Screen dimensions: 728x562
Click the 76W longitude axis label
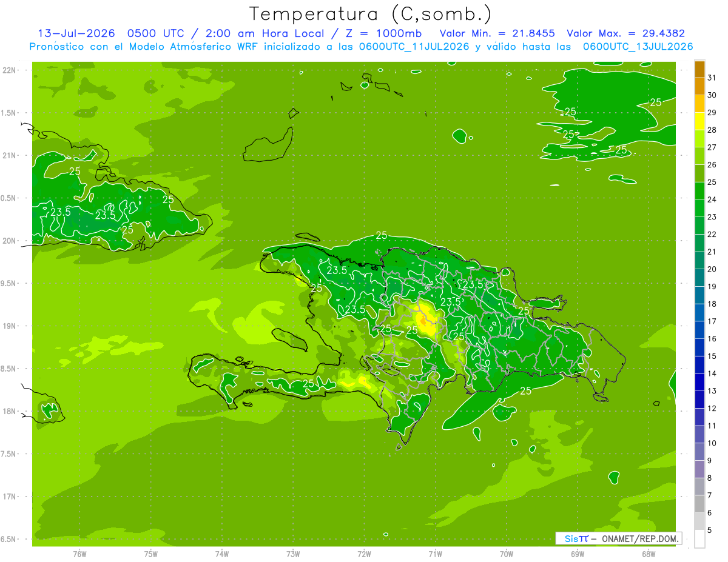click(x=79, y=554)
